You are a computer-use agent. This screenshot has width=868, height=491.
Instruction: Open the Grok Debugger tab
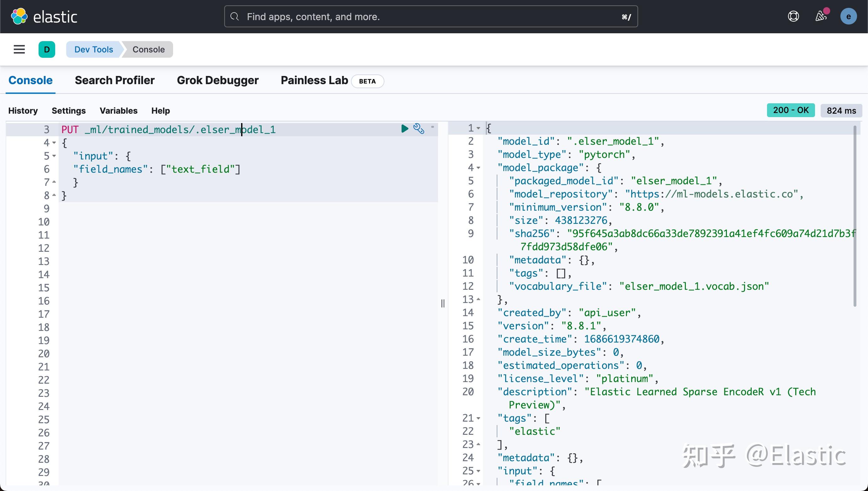pos(218,80)
